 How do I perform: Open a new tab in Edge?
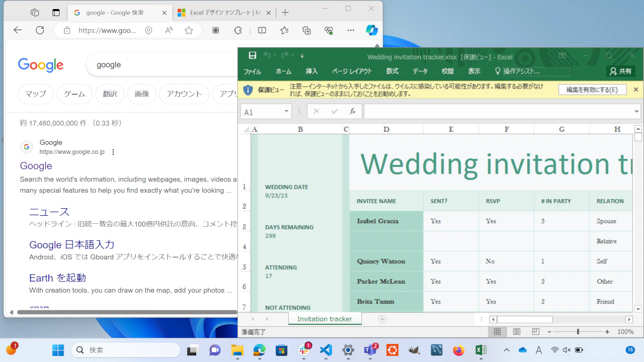(285, 12)
